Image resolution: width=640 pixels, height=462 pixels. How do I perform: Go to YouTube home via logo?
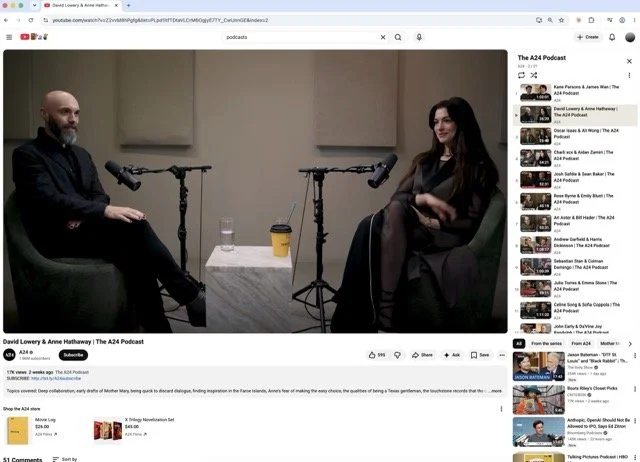pos(34,37)
